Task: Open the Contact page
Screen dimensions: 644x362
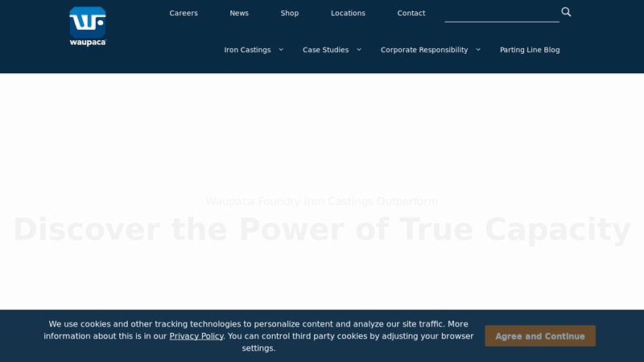Action: (x=411, y=13)
